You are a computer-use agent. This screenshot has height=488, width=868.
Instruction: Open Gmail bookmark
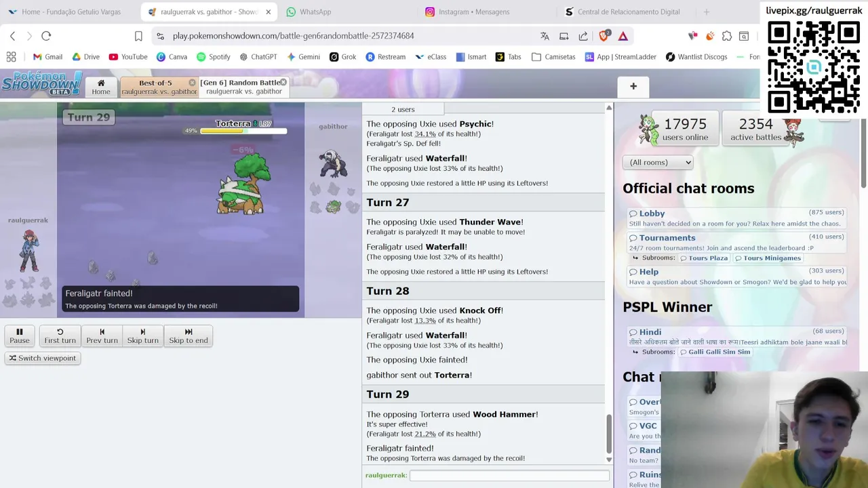47,57
